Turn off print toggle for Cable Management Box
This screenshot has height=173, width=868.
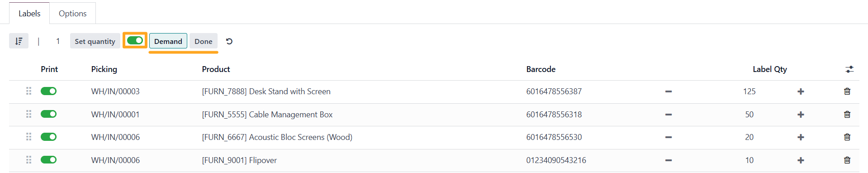[x=48, y=114]
